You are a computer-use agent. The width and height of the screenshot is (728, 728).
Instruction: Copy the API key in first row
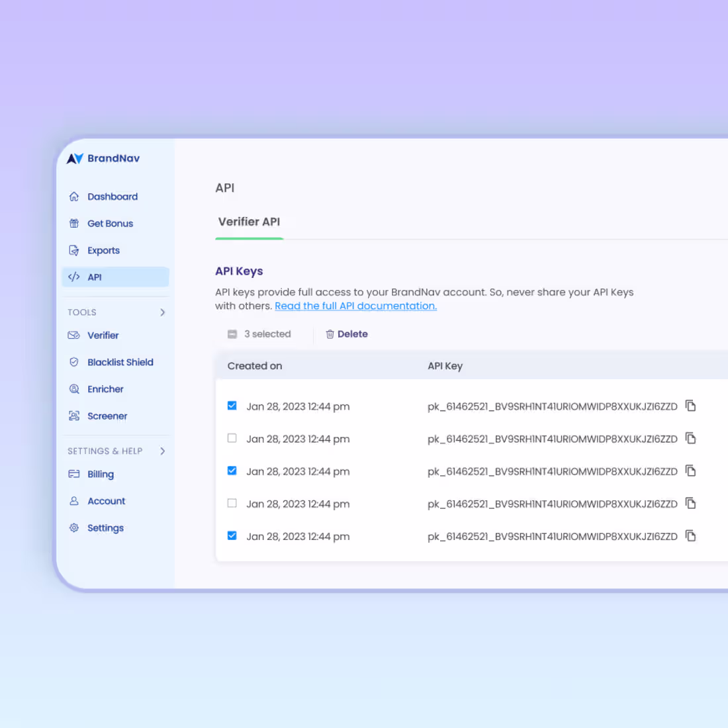690,406
